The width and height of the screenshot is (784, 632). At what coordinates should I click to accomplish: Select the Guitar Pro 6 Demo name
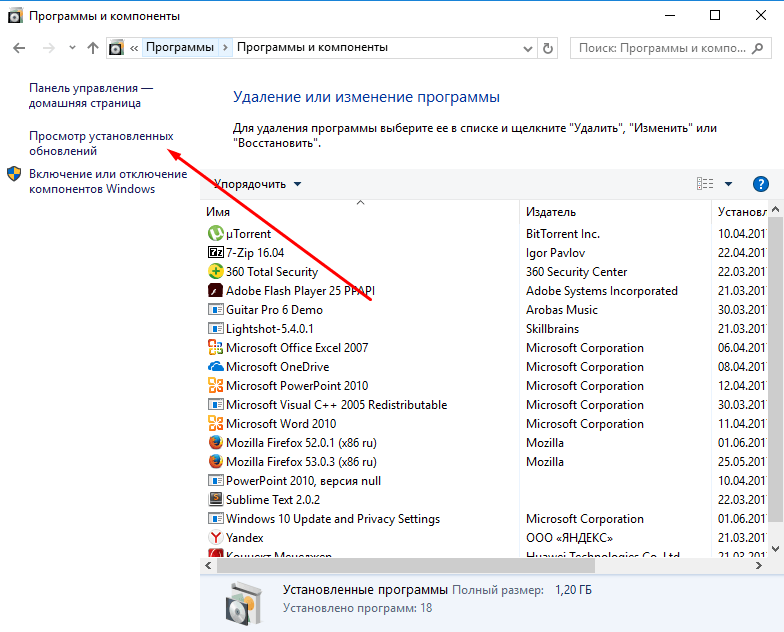(x=274, y=310)
